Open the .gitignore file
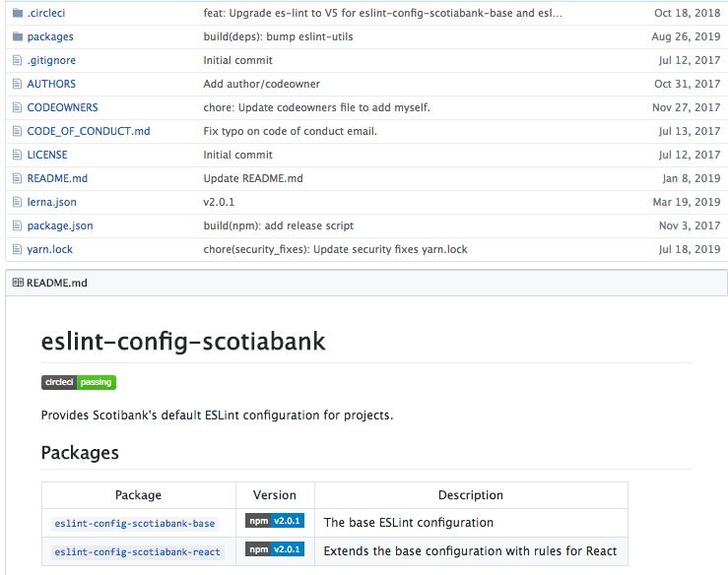Viewport: 728px width, 575px height. pos(51,60)
